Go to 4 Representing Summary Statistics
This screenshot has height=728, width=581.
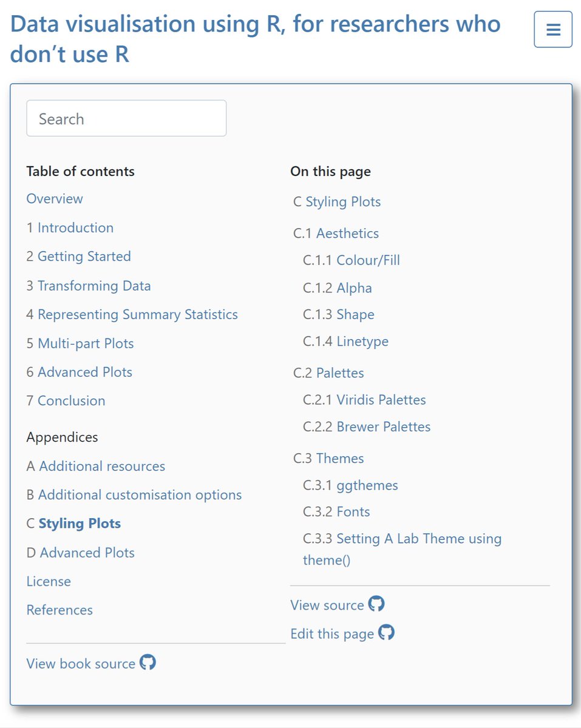(132, 314)
